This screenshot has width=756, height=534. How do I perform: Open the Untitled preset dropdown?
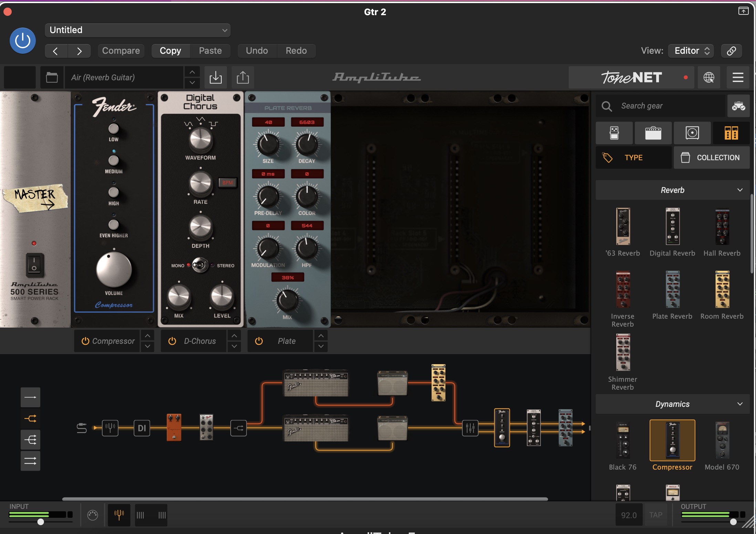pyautogui.click(x=138, y=30)
